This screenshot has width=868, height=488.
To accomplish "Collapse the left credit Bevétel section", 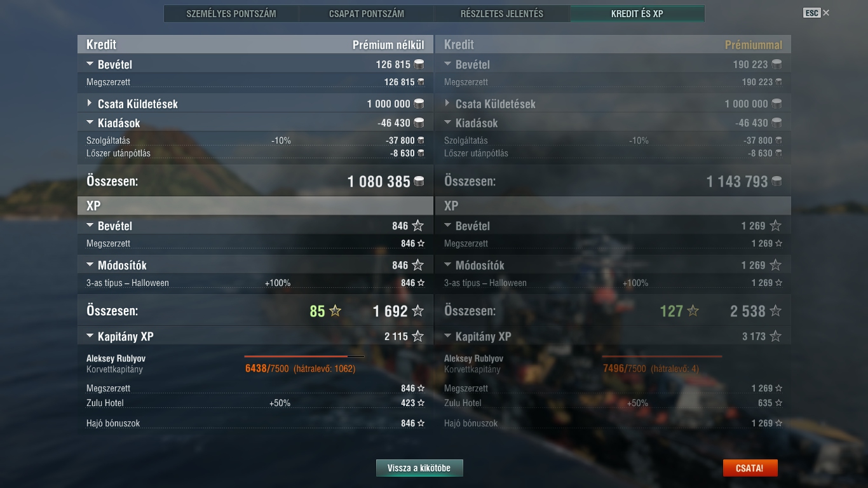I will [90, 64].
